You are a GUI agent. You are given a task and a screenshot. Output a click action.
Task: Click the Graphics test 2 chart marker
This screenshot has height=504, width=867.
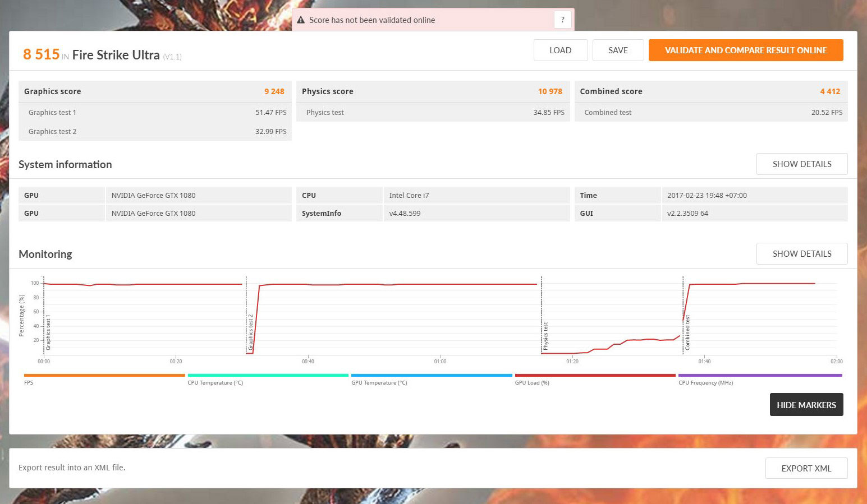pos(251,332)
